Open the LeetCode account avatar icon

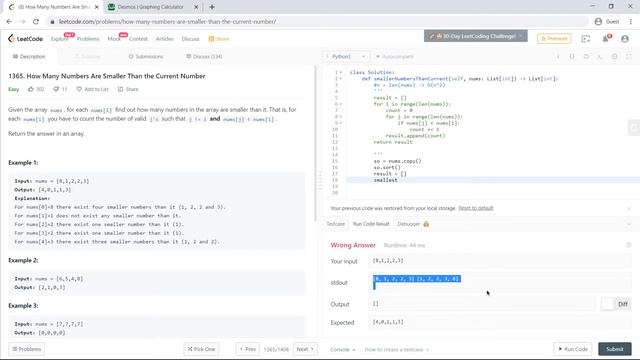point(625,39)
